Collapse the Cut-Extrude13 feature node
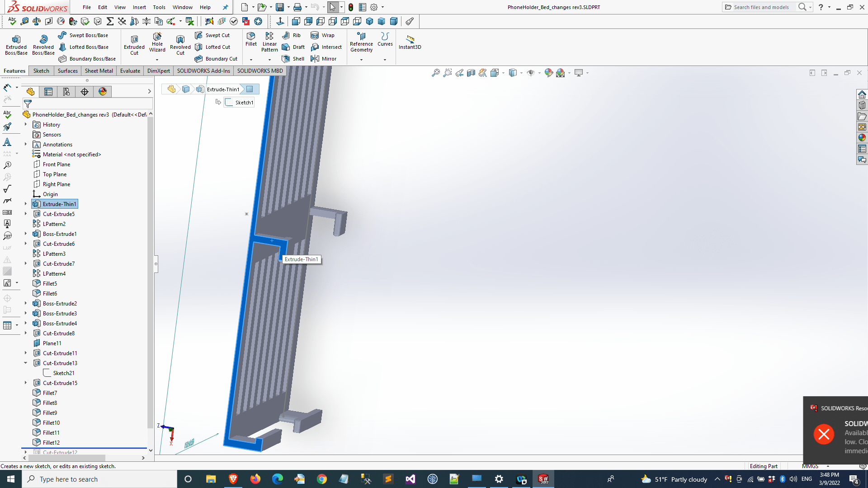 26,363
